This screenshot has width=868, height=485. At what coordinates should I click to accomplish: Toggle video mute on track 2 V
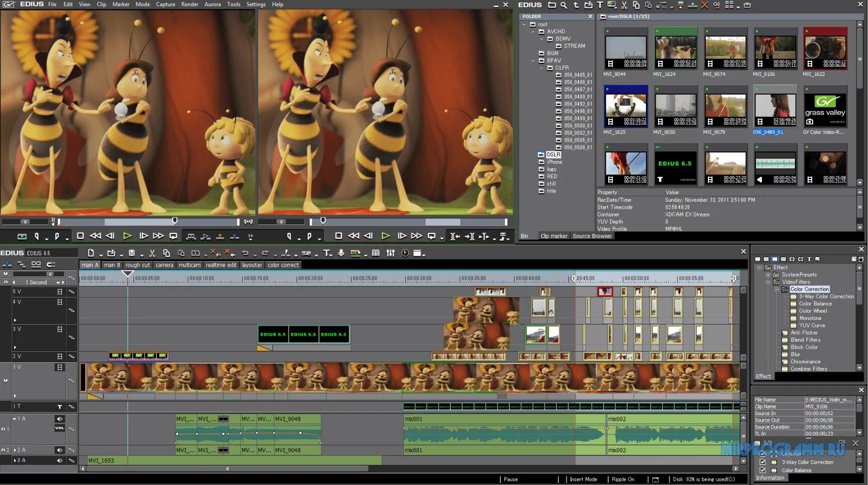pyautogui.click(x=60, y=356)
